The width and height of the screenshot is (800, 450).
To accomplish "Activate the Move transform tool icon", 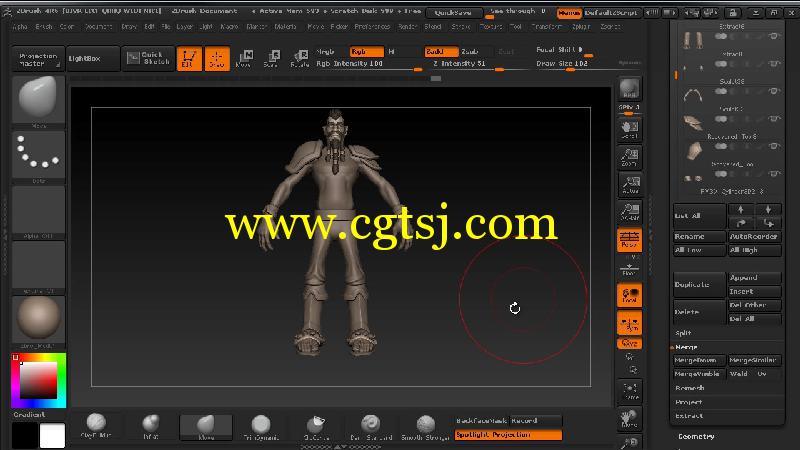I will point(244,58).
